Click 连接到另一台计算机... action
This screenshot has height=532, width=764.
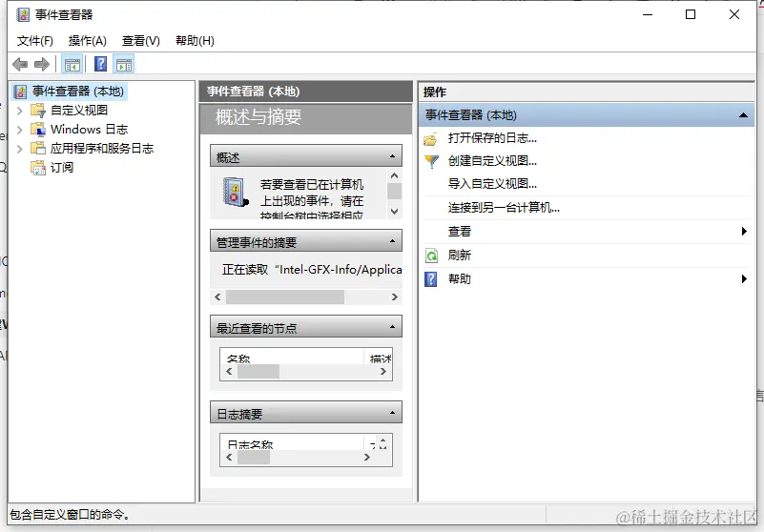click(x=504, y=208)
